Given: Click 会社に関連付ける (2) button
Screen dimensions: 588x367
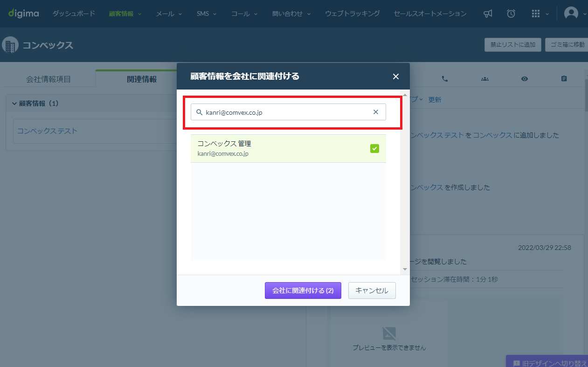Looking at the screenshot, I should point(303,291).
